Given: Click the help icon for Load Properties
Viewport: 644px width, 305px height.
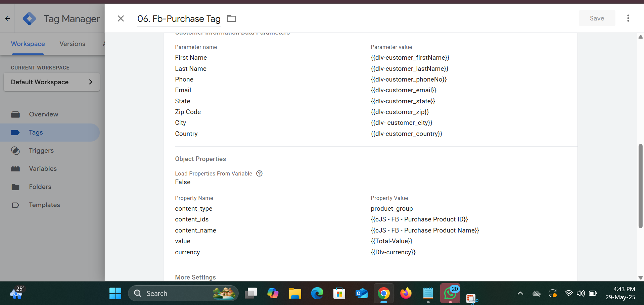Looking at the screenshot, I should [x=259, y=173].
